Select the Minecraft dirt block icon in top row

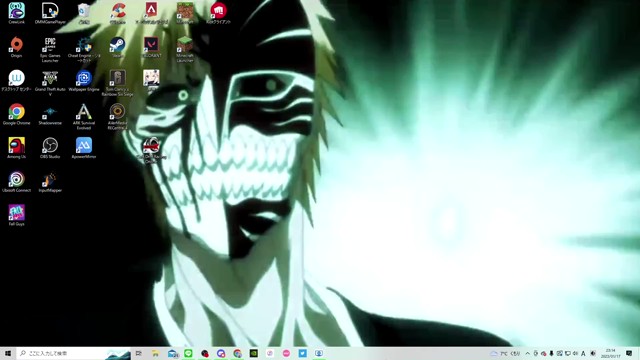(x=185, y=13)
